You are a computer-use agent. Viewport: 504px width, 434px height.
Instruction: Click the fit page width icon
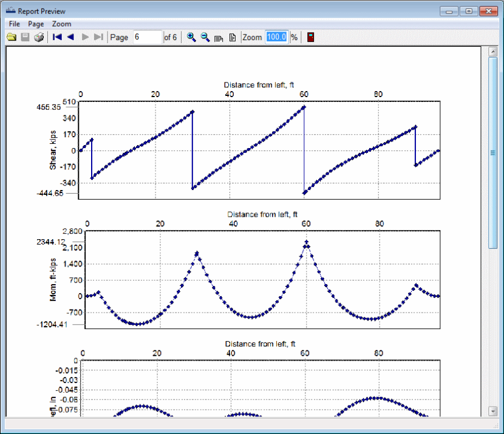pyautogui.click(x=219, y=38)
